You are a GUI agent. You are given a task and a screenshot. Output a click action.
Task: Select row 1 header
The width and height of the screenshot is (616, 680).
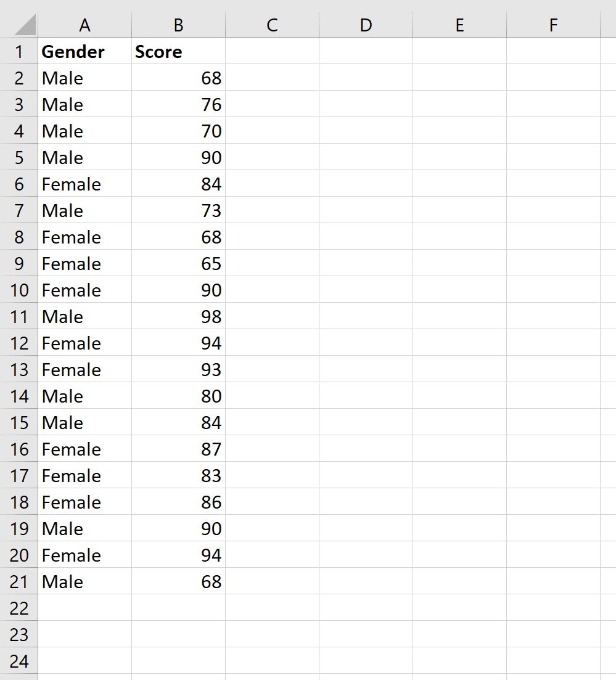(19, 52)
